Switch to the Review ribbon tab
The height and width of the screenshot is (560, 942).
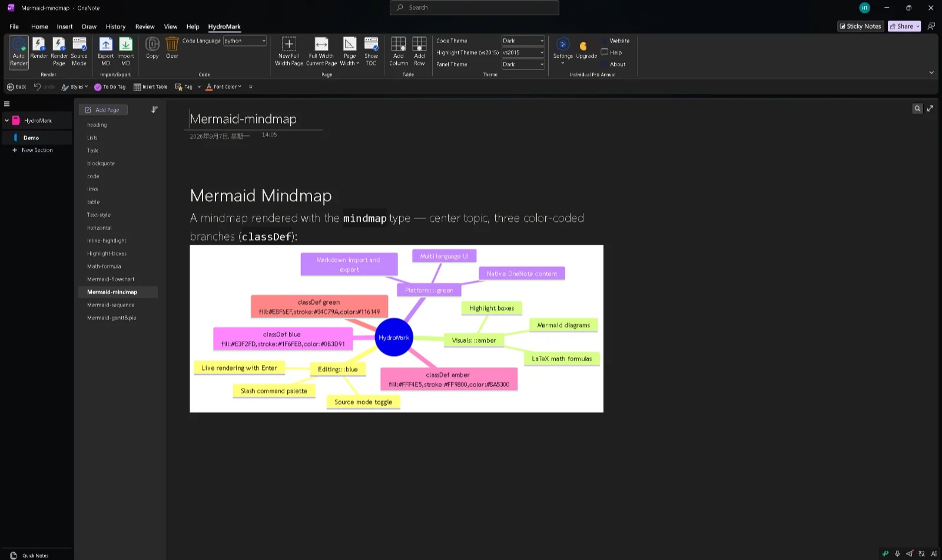pos(145,26)
